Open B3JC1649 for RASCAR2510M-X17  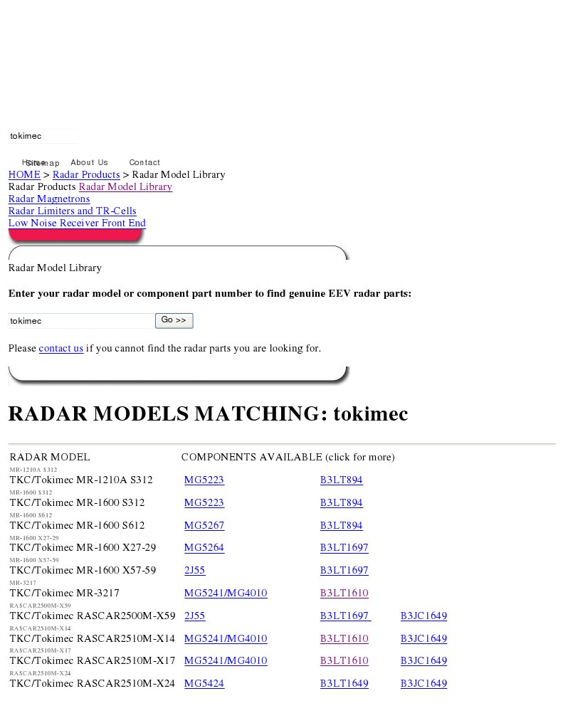pyautogui.click(x=423, y=660)
